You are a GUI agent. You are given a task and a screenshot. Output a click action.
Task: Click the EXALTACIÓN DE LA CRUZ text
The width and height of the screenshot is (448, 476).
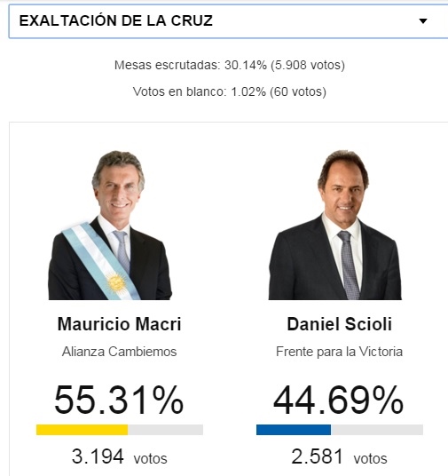pos(116,20)
